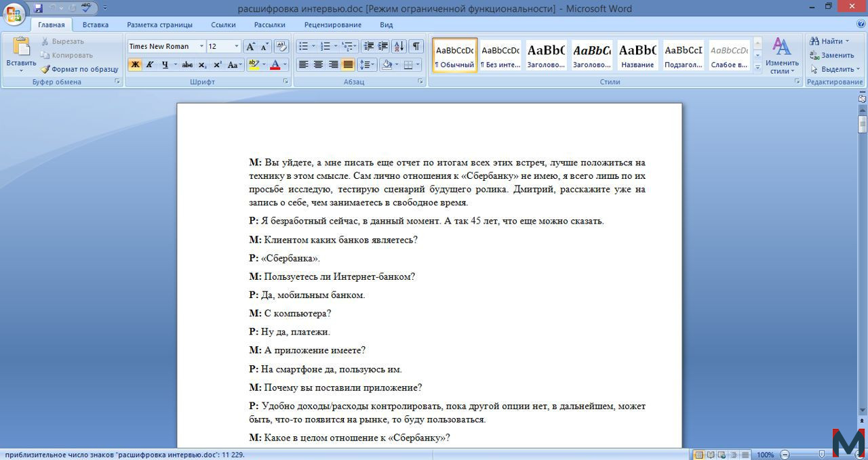Open the Office button menu
Screen dimensions: 868x460
(14, 13)
